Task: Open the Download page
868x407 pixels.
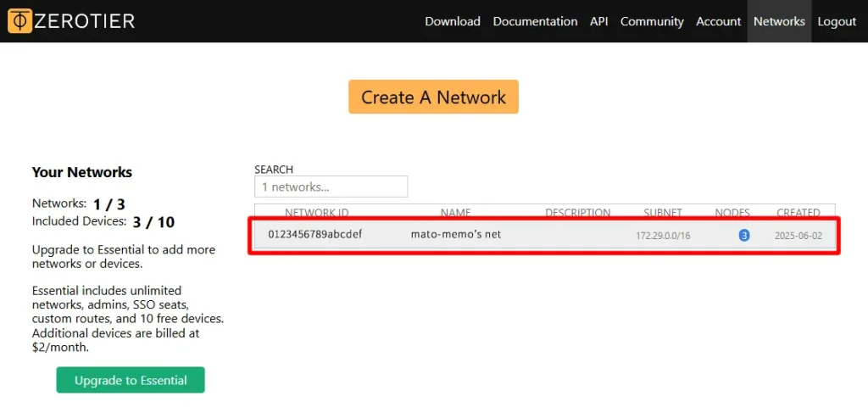Action: pos(453,21)
